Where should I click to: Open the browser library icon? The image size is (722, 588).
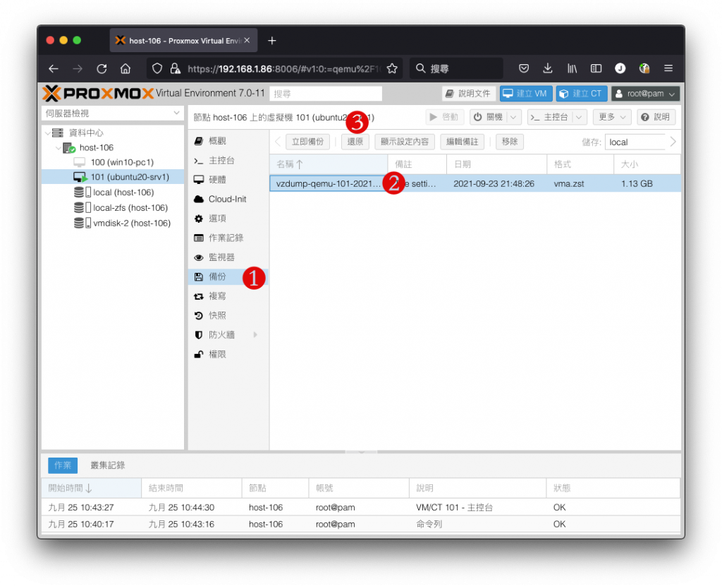pos(572,68)
